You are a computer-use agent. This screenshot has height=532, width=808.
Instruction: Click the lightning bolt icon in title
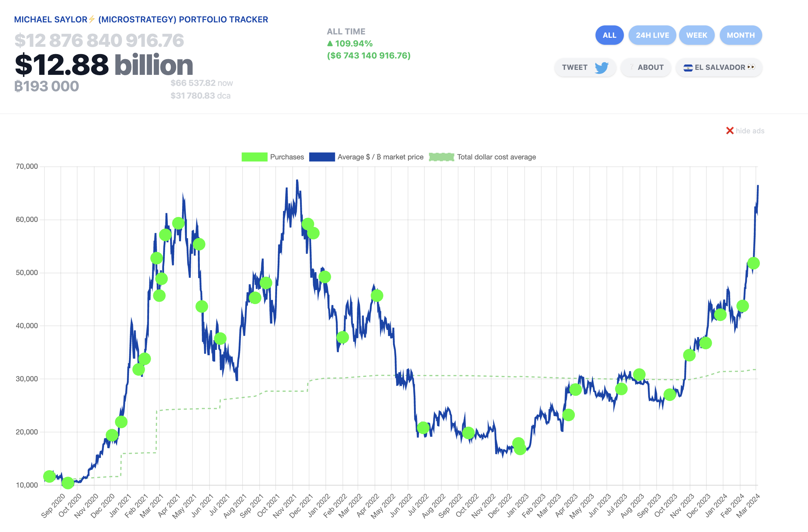(x=92, y=19)
